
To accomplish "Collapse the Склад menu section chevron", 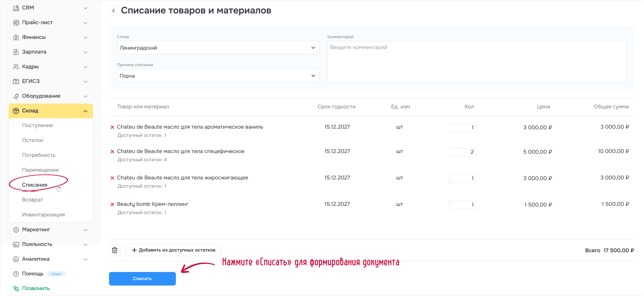I will click(85, 111).
